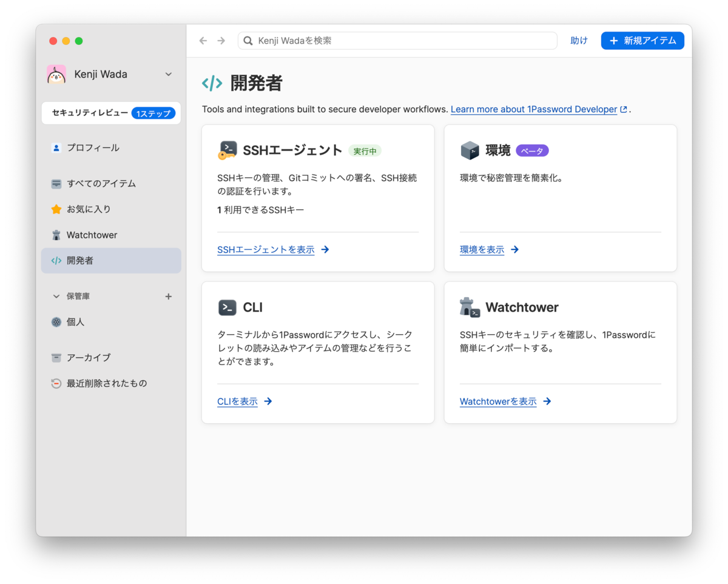
Task: Click the 最近削除されたもの icon
Action: coord(56,383)
